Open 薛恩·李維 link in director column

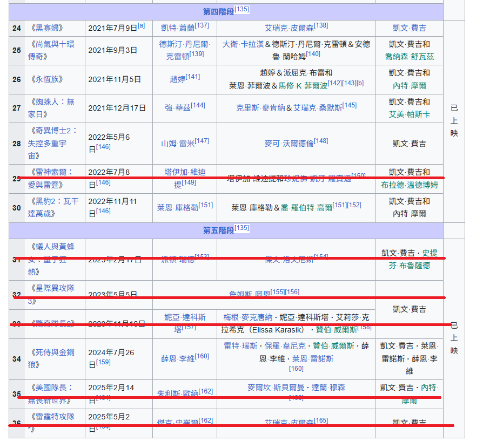click(x=178, y=359)
